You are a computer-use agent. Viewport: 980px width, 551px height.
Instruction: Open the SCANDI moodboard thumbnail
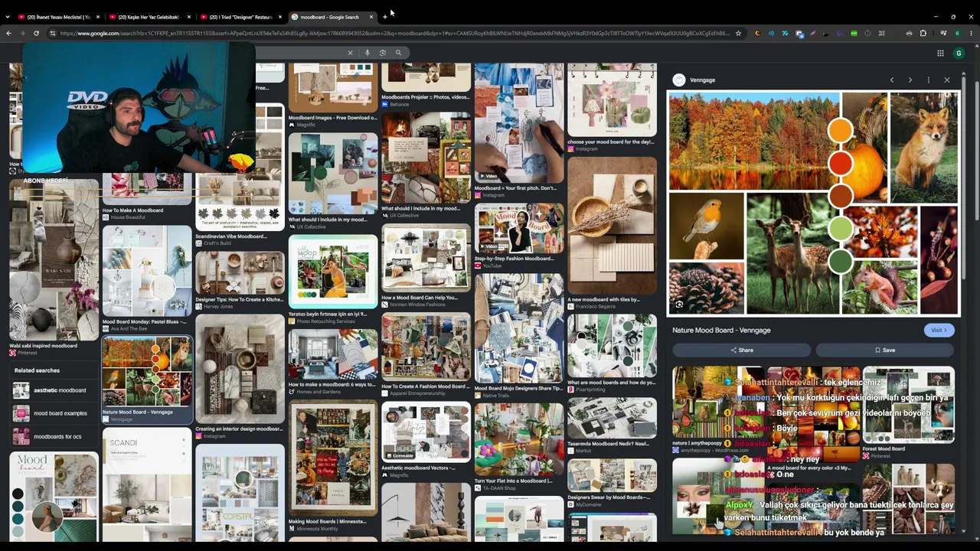click(147, 485)
